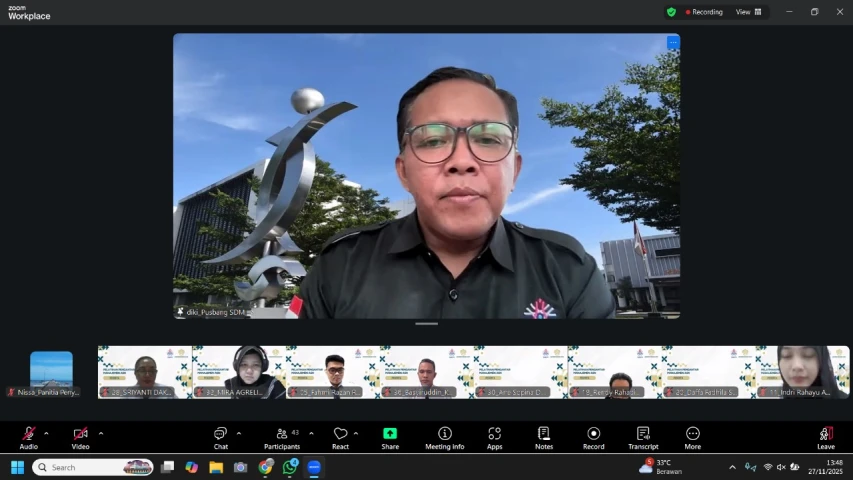Click the green encryption shield icon

coord(671,12)
